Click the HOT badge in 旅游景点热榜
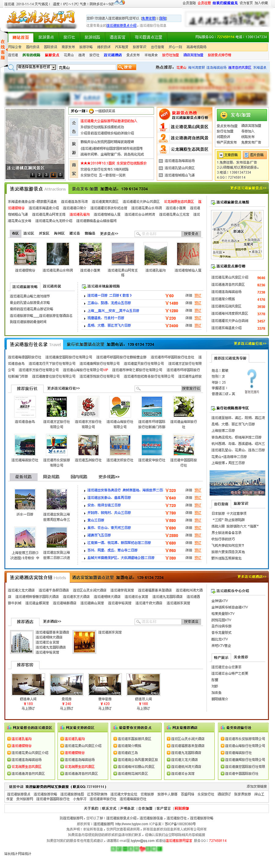The image size is (275, 868). click(x=164, y=115)
